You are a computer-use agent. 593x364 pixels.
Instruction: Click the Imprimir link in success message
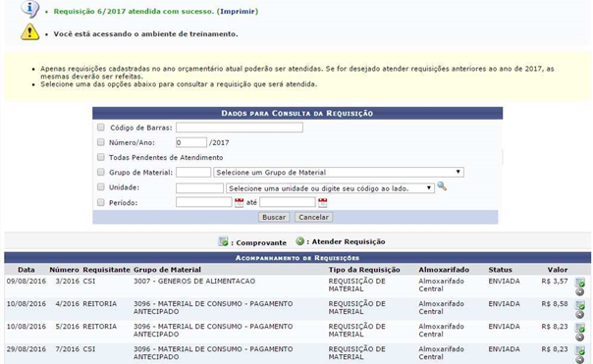[238, 12]
